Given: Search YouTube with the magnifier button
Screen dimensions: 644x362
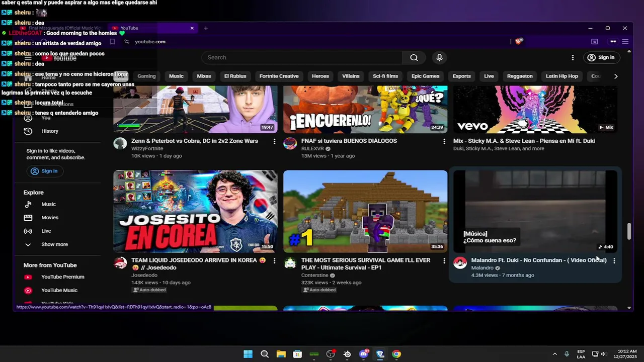Looking at the screenshot, I should 414,57.
